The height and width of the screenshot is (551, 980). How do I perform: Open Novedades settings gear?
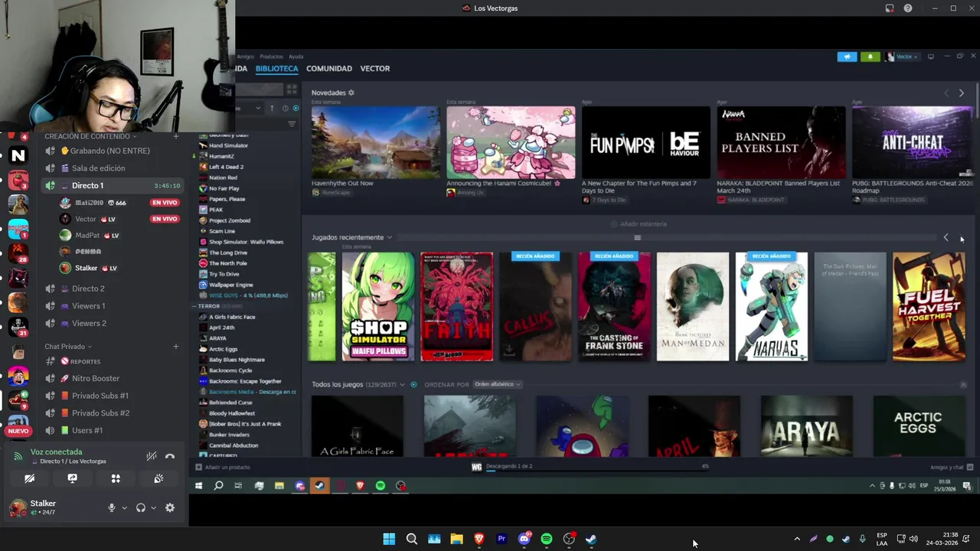point(351,93)
